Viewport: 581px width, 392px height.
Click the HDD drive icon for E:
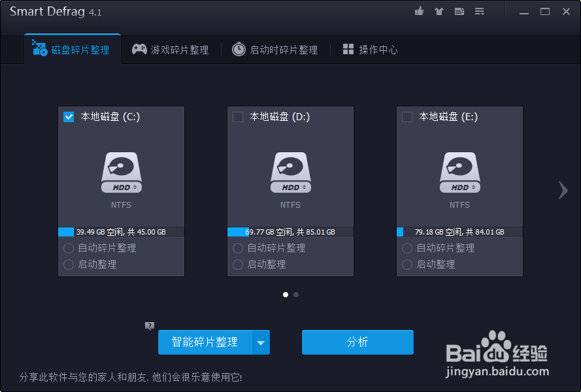click(x=460, y=172)
